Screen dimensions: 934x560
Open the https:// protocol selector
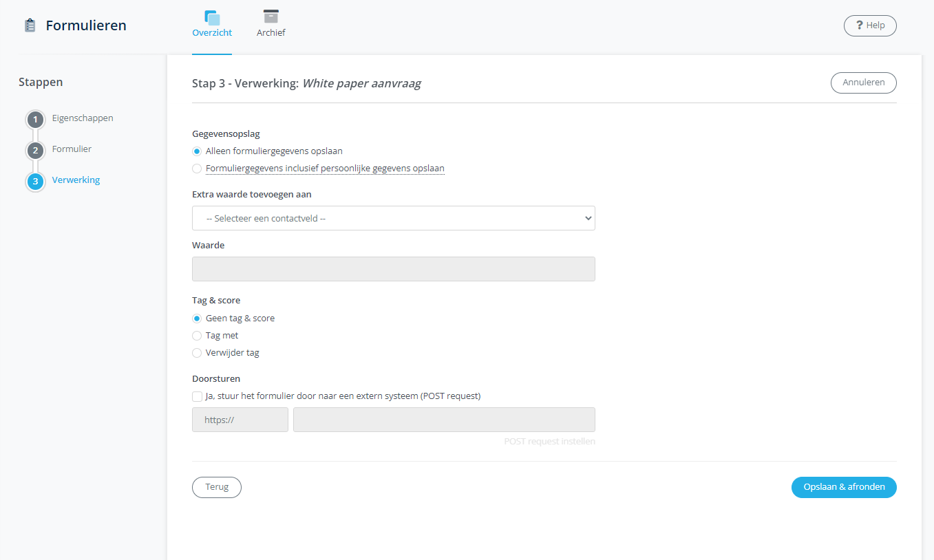[x=240, y=420]
